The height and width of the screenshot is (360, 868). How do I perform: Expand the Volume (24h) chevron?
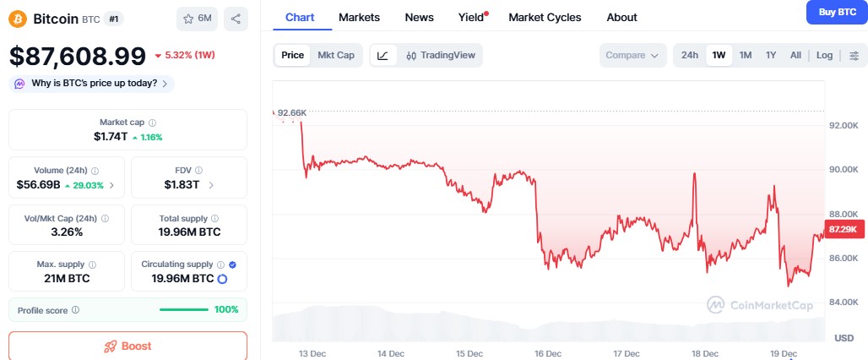pyautogui.click(x=112, y=184)
